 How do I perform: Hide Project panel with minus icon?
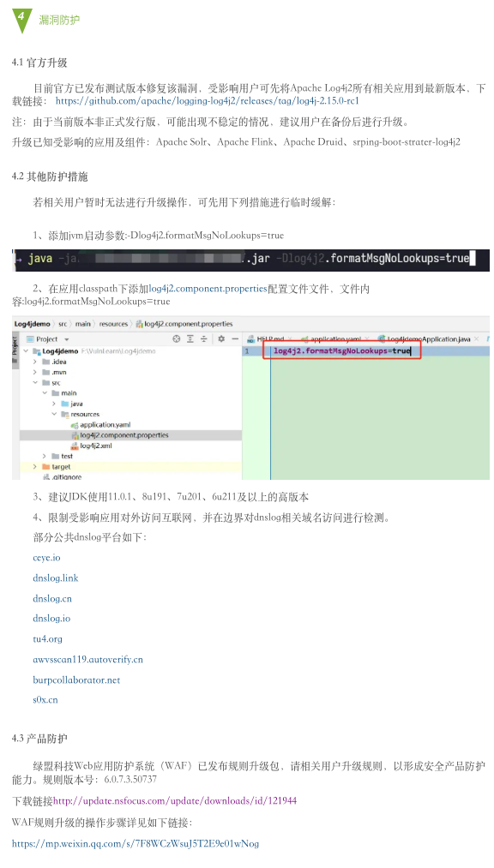[235, 338]
